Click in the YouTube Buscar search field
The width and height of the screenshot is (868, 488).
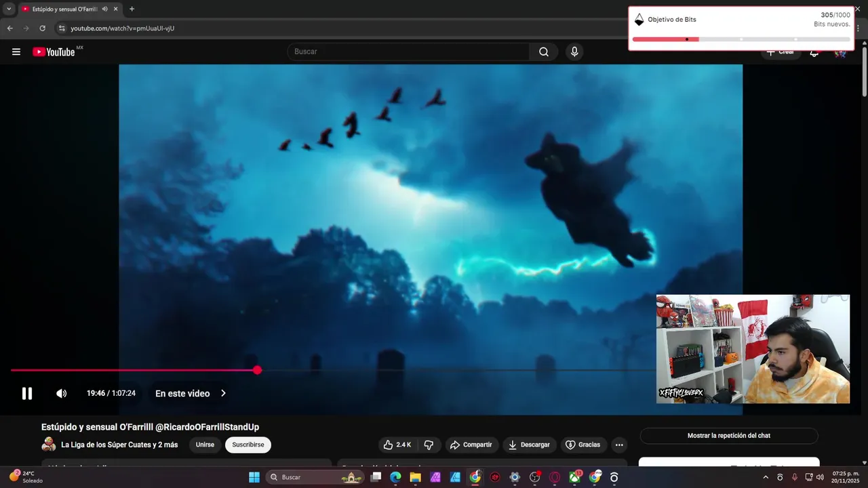[409, 52]
